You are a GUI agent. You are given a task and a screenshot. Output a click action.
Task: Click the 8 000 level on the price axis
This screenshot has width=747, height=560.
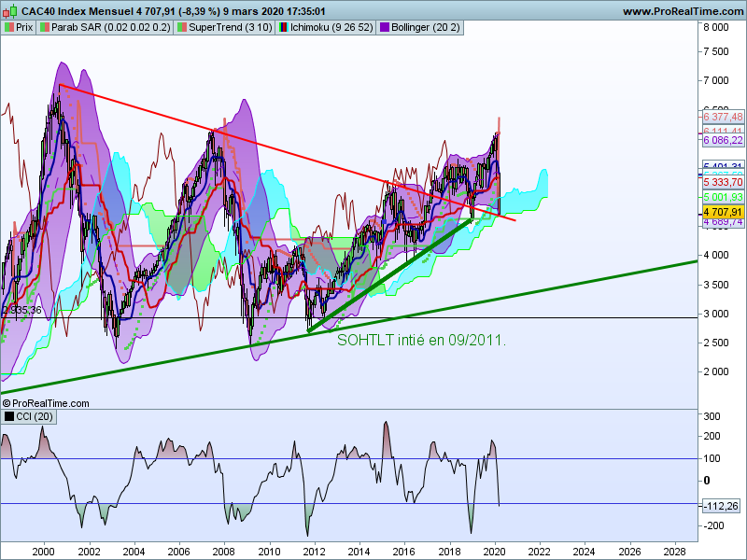click(716, 28)
